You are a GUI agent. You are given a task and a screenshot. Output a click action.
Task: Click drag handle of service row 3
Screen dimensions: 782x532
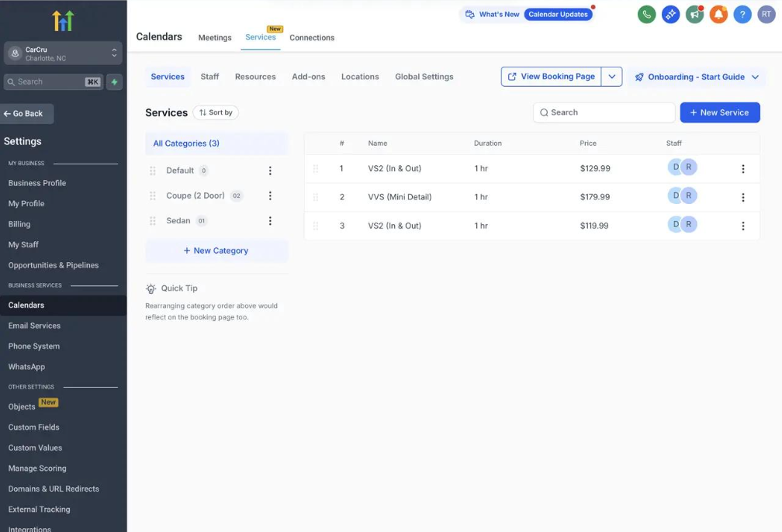coord(316,226)
